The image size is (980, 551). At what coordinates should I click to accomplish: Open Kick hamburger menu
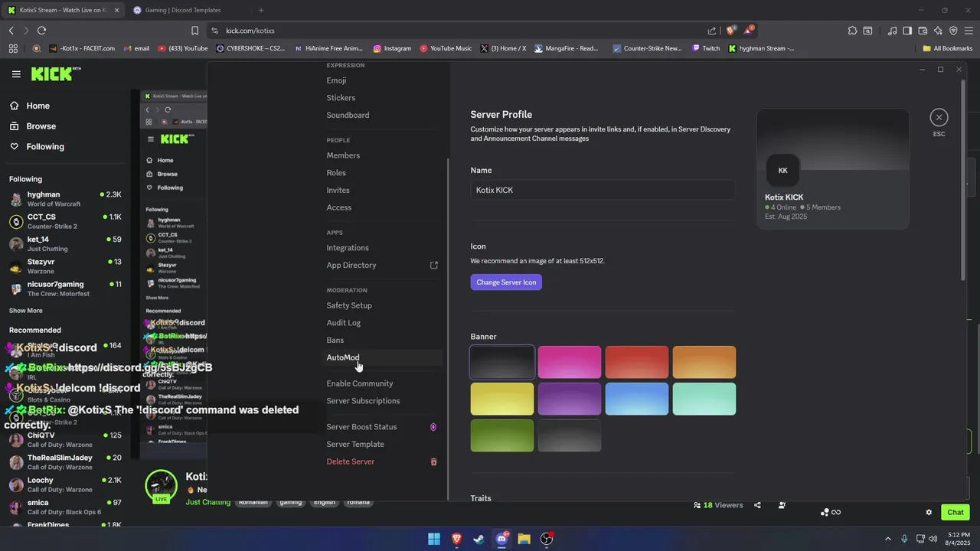pos(16,74)
